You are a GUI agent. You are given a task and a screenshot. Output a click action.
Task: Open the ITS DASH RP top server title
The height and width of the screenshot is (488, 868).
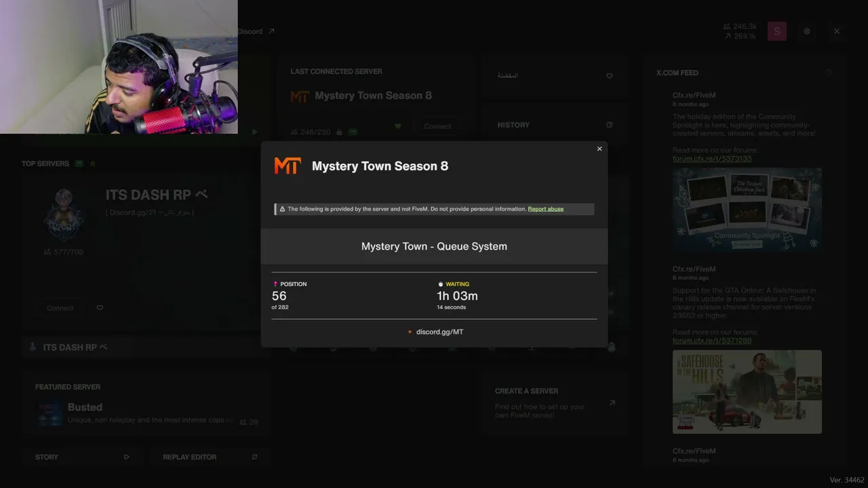point(156,195)
